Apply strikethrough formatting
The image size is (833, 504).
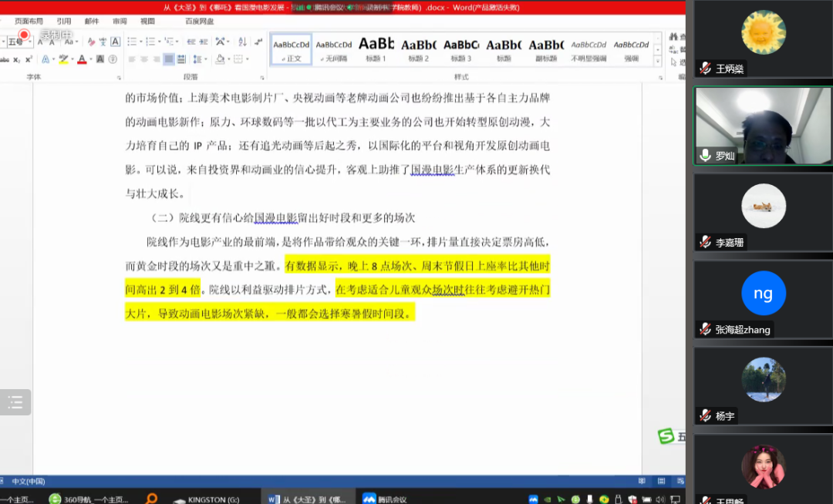tap(5, 59)
